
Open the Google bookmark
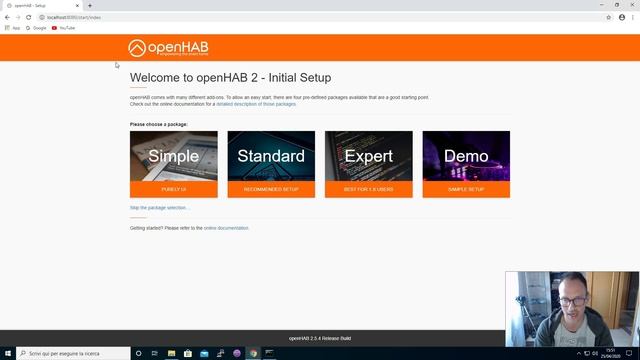coord(36,28)
